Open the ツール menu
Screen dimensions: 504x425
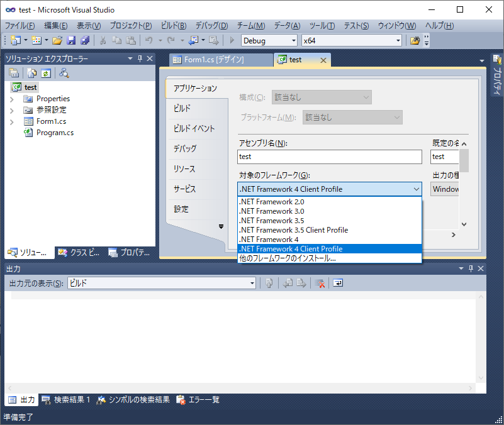tap(322, 25)
